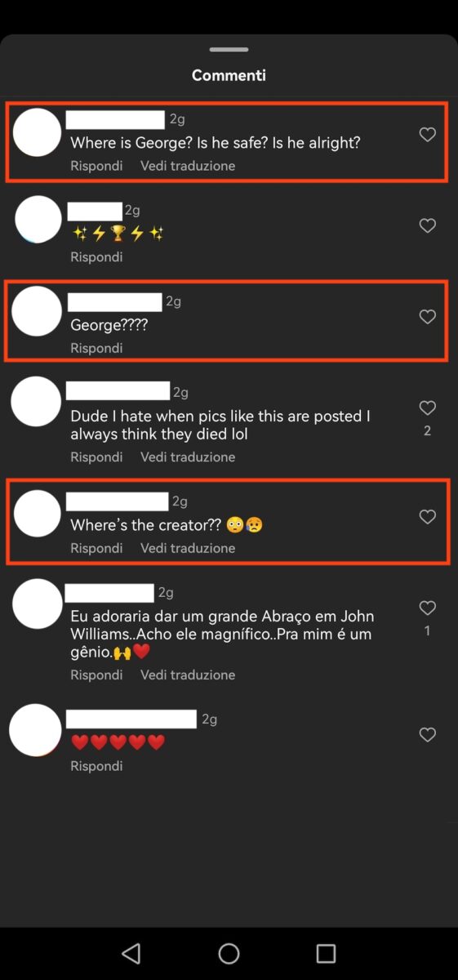Tap the Android back navigation icon
Image resolution: width=458 pixels, height=980 pixels.
pyautogui.click(x=131, y=953)
